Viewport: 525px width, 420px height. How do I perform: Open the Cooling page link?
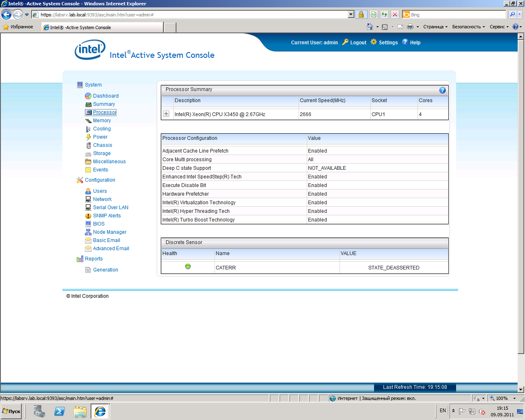pos(102,129)
